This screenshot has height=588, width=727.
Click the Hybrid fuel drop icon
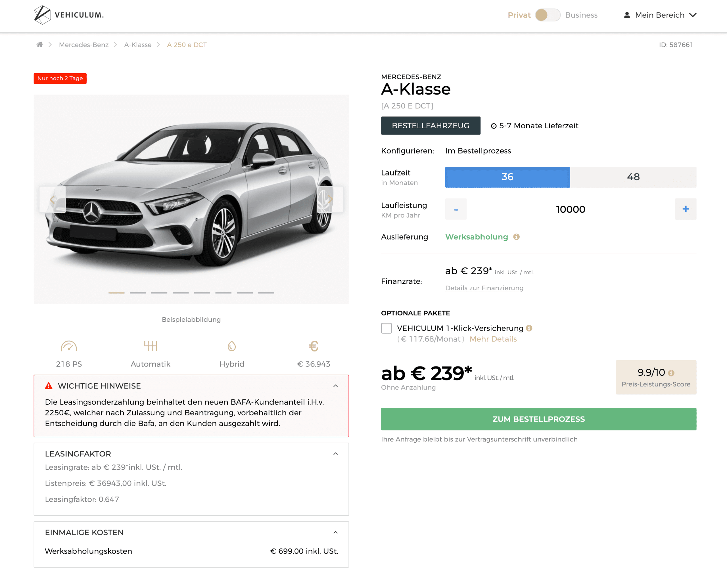pyautogui.click(x=232, y=346)
